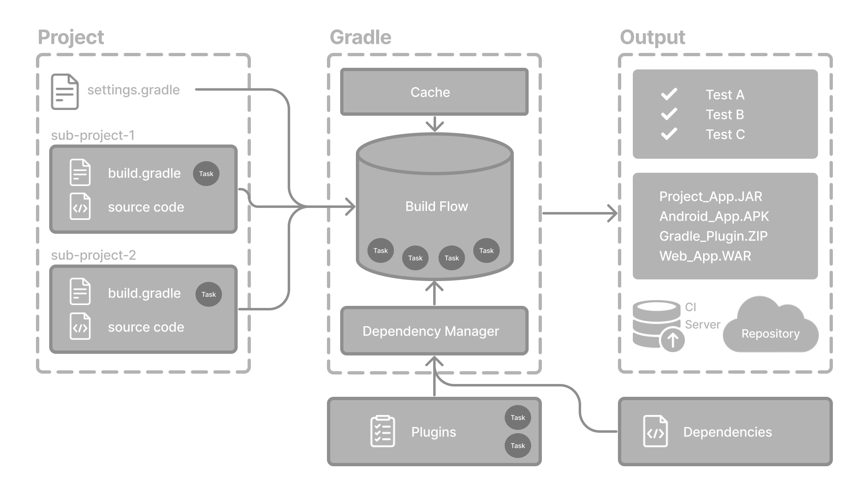Expand the Plugins Task dropdown
Image resolution: width=868 pixels, height=496 pixels.
[517, 417]
